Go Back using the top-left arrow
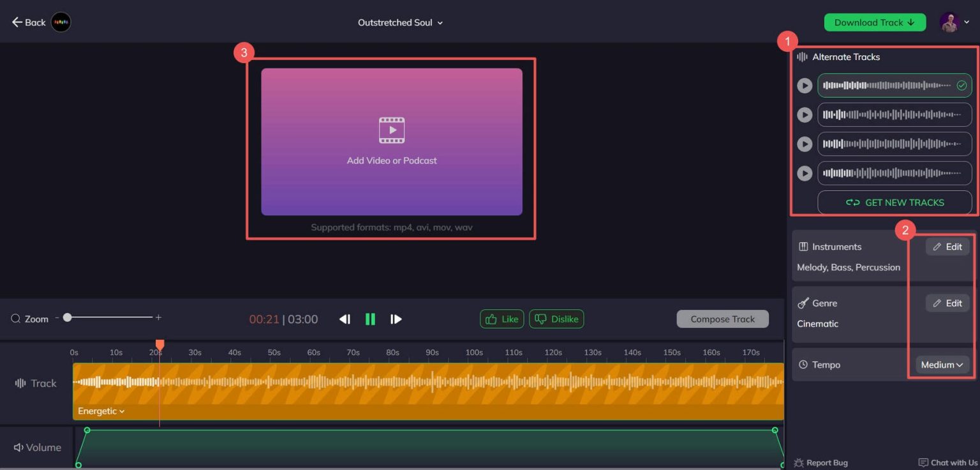Viewport: 980px width, 470px height. click(x=18, y=22)
